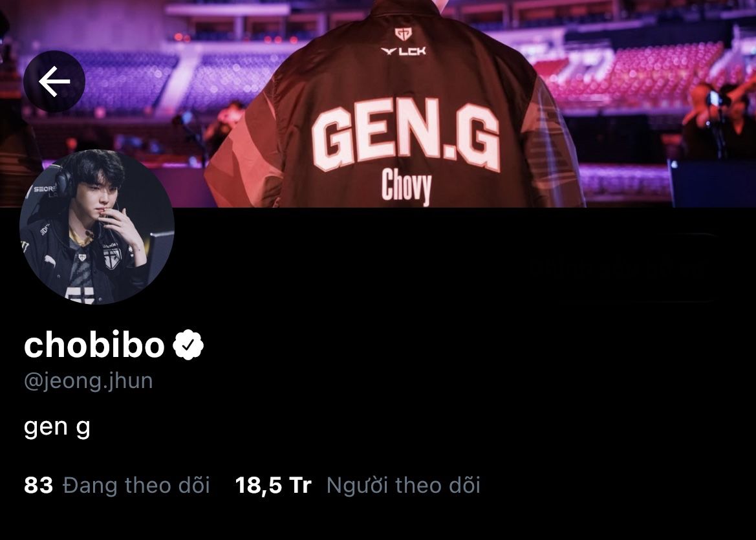Open followers via the 18,5 Tr count
Image resolution: width=756 pixels, height=540 pixels.
(x=274, y=485)
